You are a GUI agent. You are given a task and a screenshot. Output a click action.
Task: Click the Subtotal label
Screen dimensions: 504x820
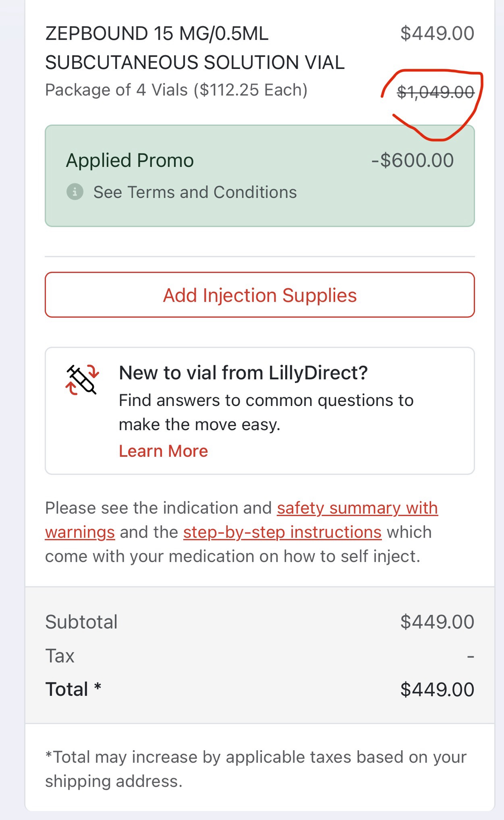coord(81,622)
